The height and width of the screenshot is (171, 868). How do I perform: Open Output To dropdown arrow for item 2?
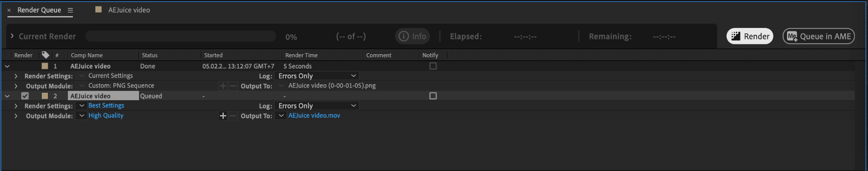click(x=281, y=116)
